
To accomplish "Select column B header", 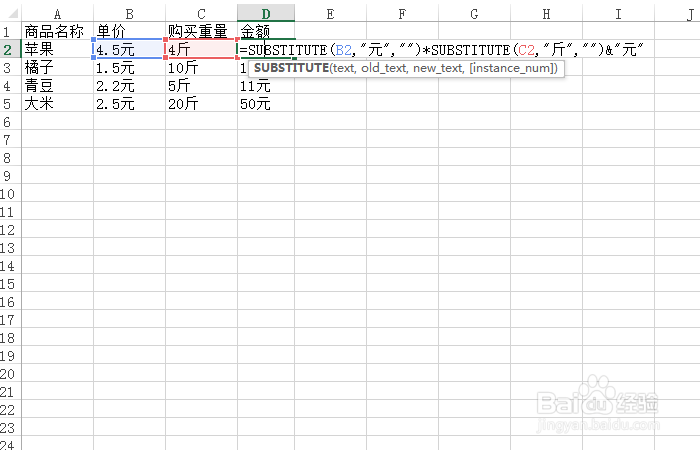I will (129, 14).
